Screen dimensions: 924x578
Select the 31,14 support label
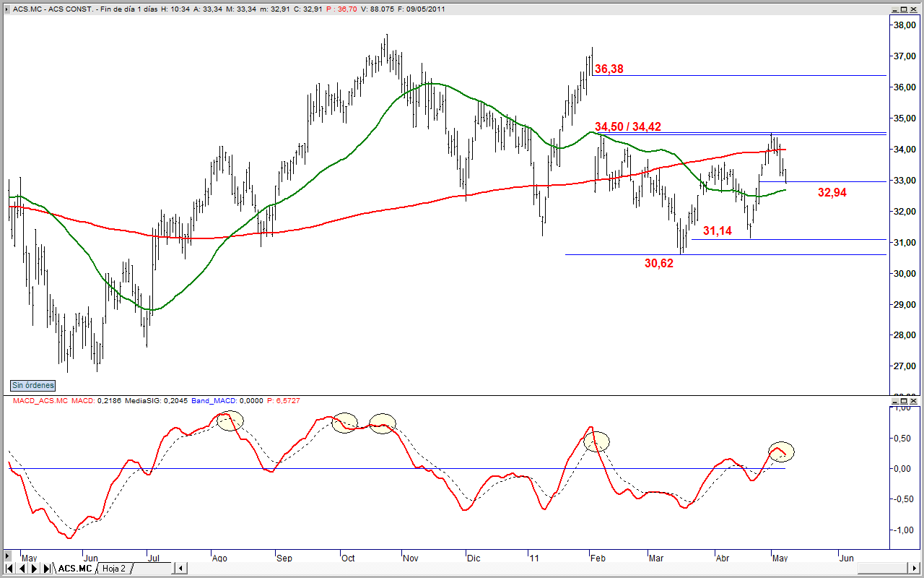[x=718, y=231]
